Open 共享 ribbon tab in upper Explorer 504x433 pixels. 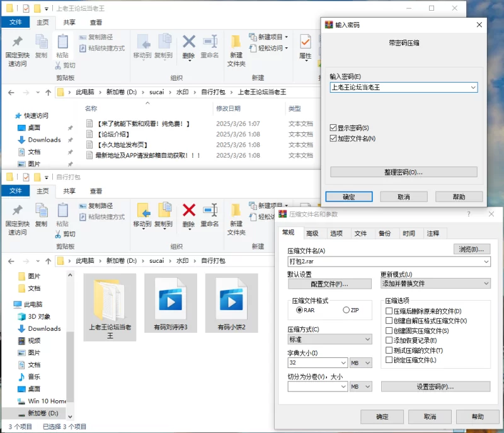(x=69, y=23)
